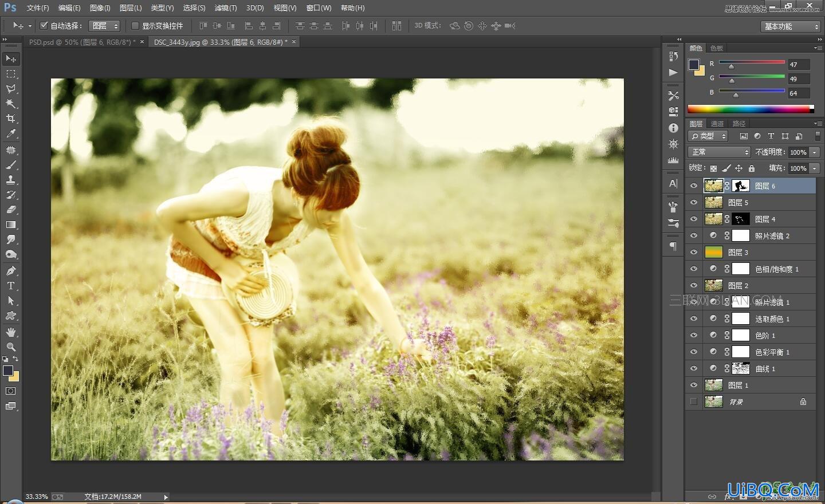Viewport: 825px width, 504px height.
Task: Click the B value input field
Action: point(799,93)
